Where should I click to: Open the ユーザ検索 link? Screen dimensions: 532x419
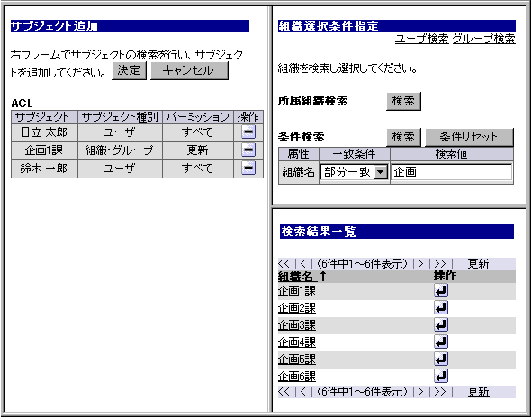pos(422,39)
